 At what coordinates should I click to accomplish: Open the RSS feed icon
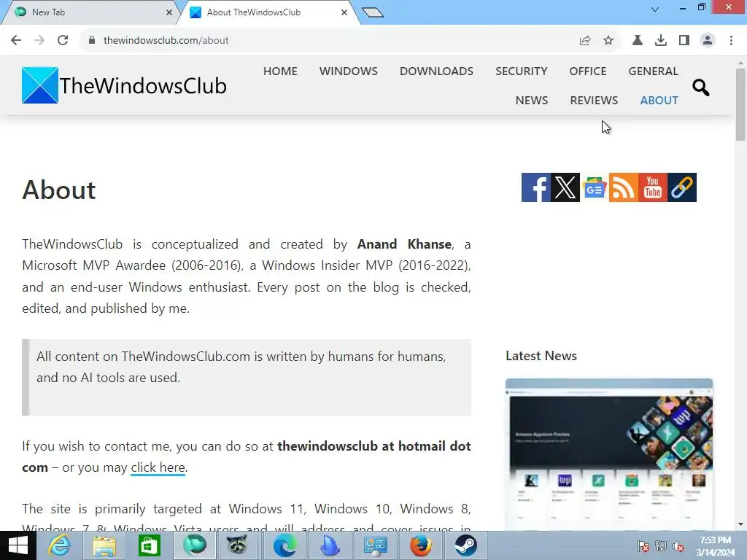pos(624,187)
